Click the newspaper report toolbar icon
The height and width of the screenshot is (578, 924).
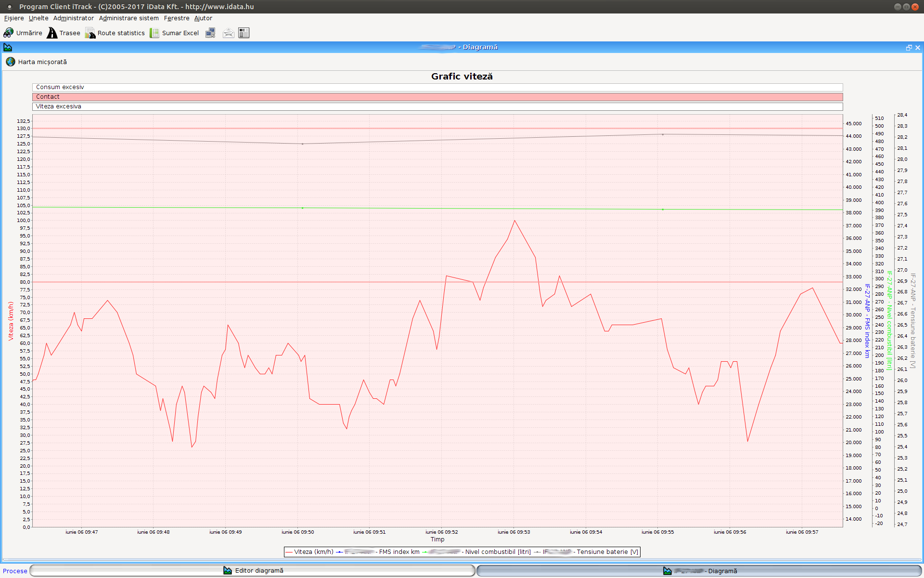click(x=244, y=33)
